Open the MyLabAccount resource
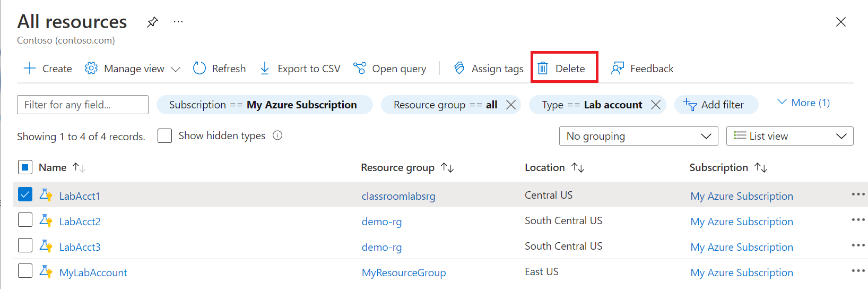This screenshot has width=868, height=289. pyautogui.click(x=93, y=273)
